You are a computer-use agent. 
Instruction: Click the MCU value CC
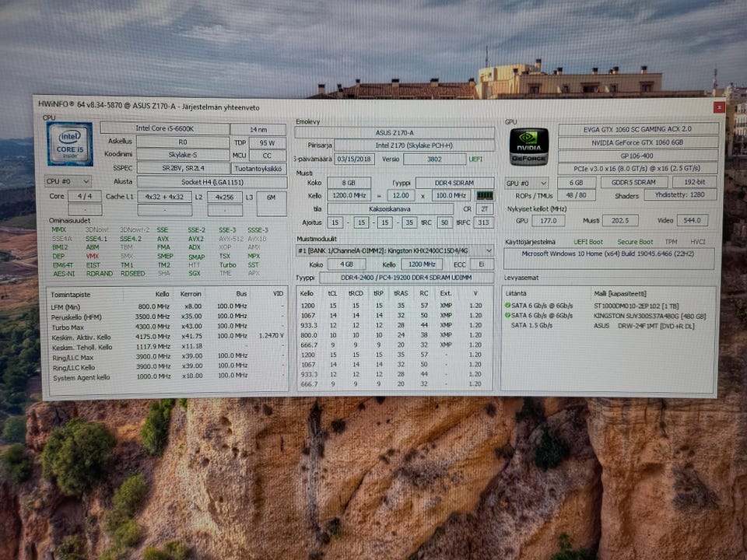click(267, 156)
